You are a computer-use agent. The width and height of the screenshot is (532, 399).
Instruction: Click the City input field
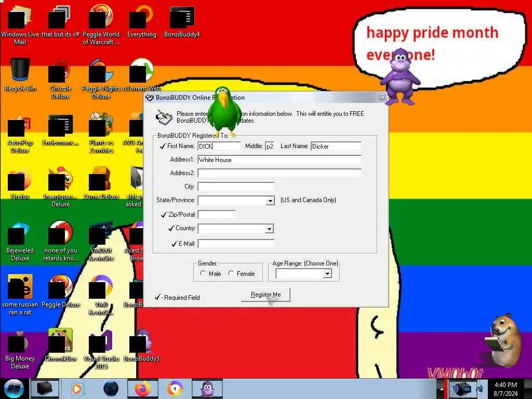pyautogui.click(x=236, y=187)
